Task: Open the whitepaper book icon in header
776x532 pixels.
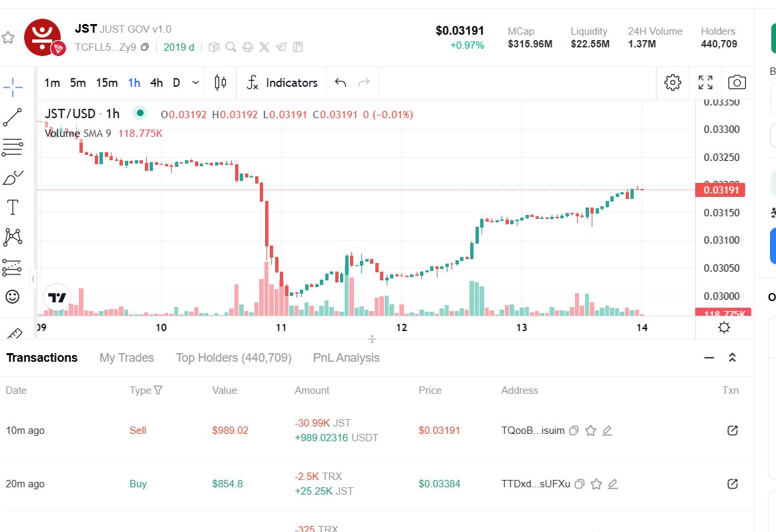Action: [x=298, y=47]
